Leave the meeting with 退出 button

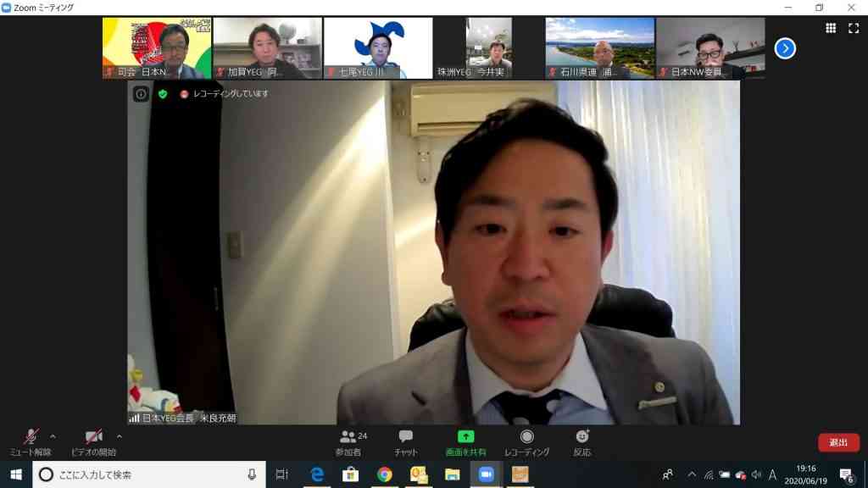838,442
